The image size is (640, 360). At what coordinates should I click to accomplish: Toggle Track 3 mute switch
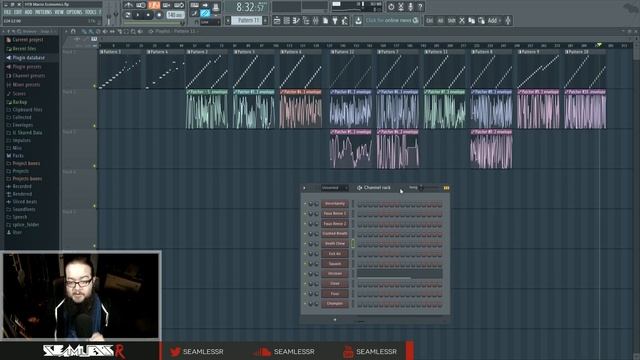tap(95, 166)
